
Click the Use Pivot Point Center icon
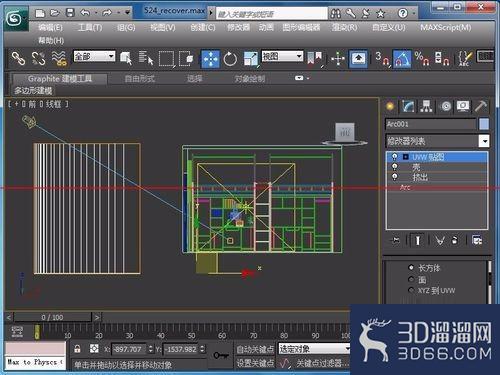point(315,59)
